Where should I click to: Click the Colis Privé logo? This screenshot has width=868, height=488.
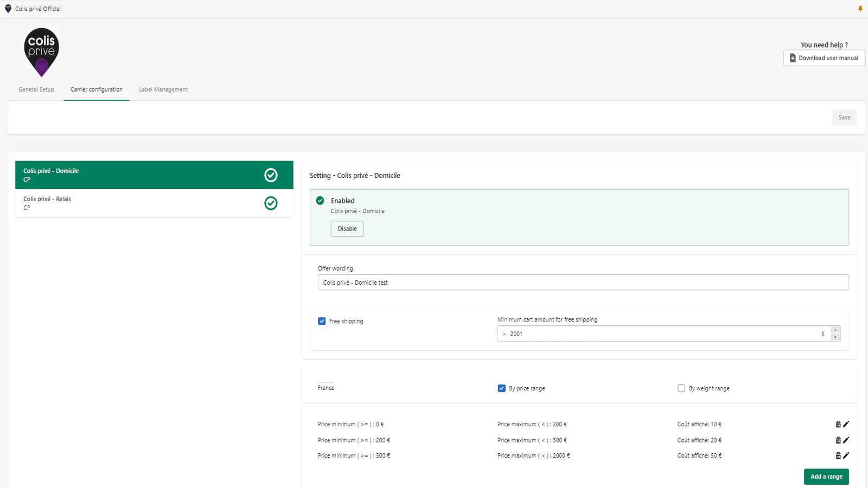(41, 52)
